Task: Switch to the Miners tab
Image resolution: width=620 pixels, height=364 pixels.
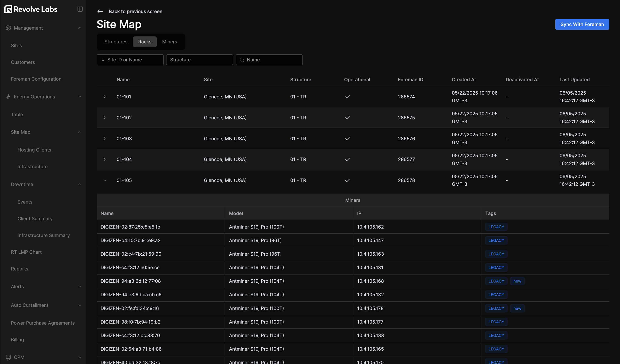Action: [170, 42]
